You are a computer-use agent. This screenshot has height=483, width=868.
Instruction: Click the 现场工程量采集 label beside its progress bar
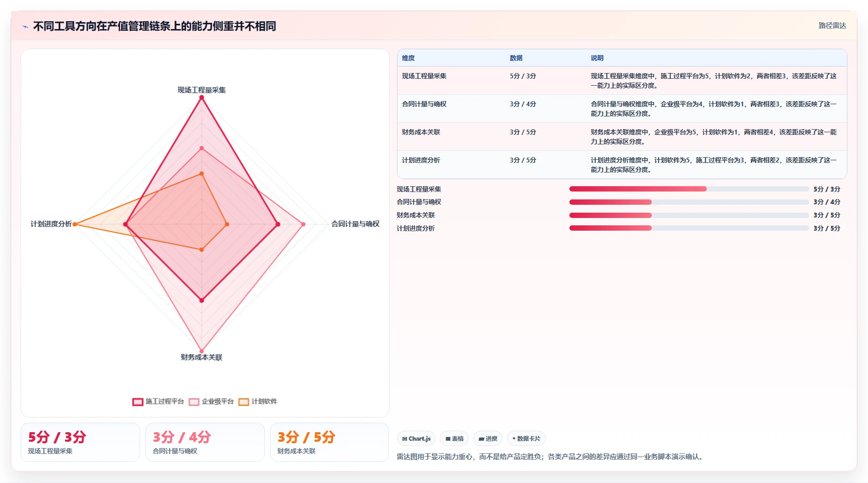(x=419, y=189)
